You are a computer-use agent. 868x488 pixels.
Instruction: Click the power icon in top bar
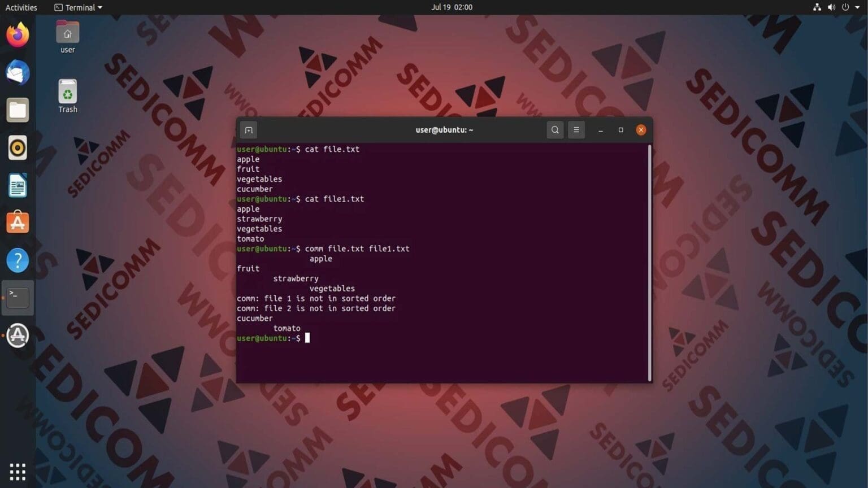845,7
